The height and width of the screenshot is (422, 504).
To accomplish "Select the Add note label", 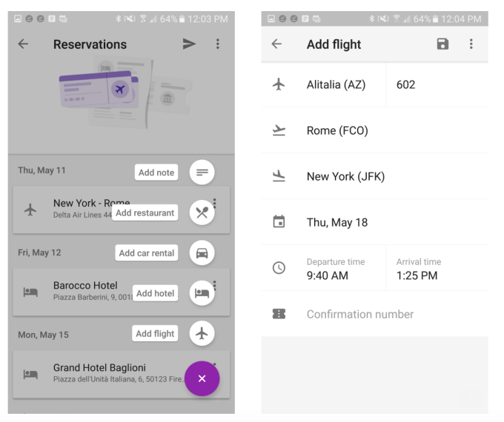I will 156,173.
